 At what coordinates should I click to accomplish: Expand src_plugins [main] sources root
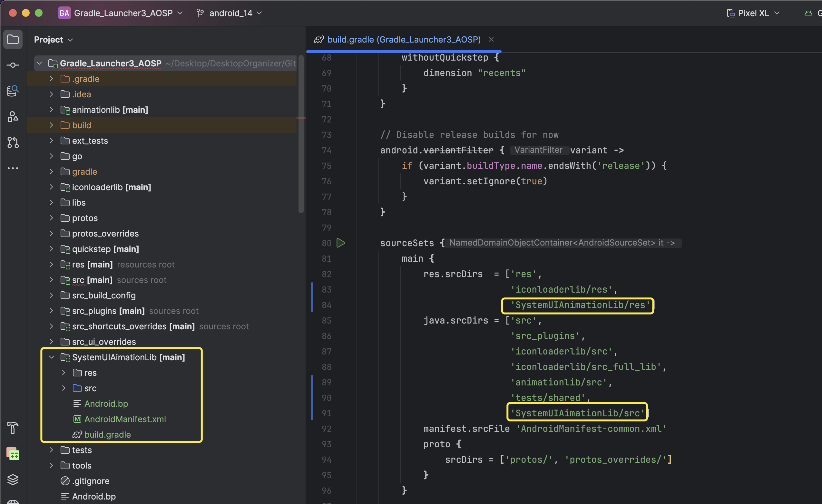click(51, 311)
